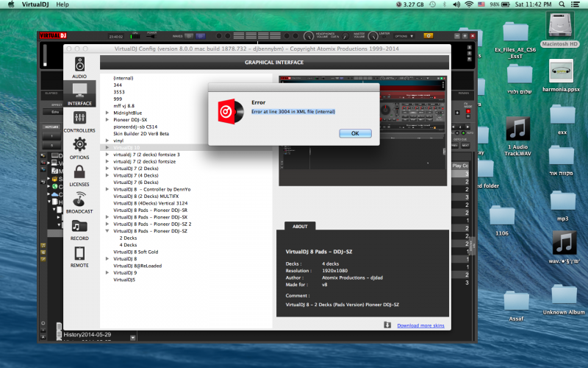Expand virtualdj 7 (2 decks) fontsize 3
The height and width of the screenshot is (368, 588).
tap(107, 155)
